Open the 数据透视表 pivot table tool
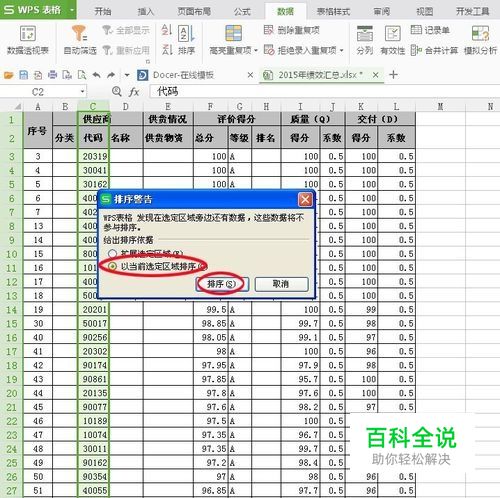Image resolution: width=500 pixels, height=498 pixels. coord(28,40)
